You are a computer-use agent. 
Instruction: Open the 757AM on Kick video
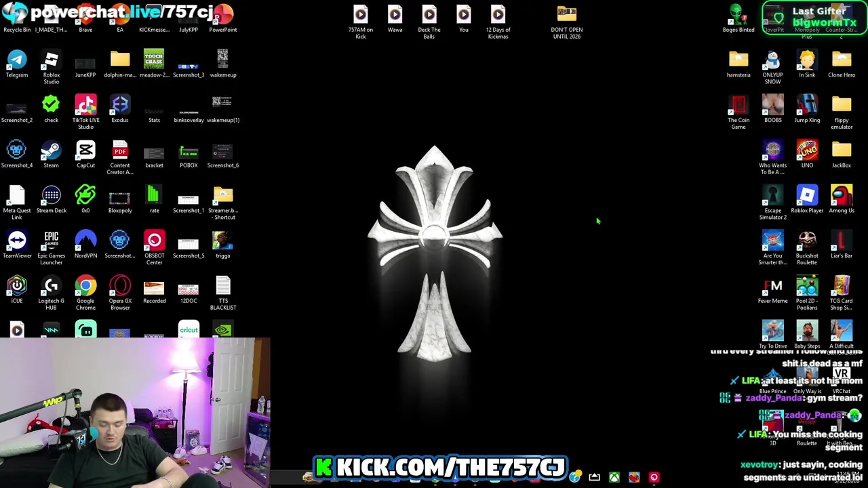(x=360, y=22)
